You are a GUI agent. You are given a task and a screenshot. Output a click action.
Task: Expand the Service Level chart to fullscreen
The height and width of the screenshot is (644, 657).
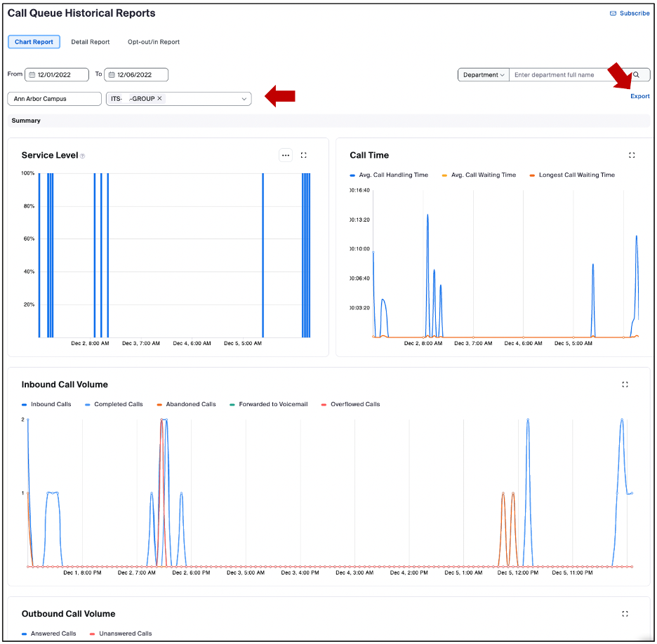click(304, 155)
